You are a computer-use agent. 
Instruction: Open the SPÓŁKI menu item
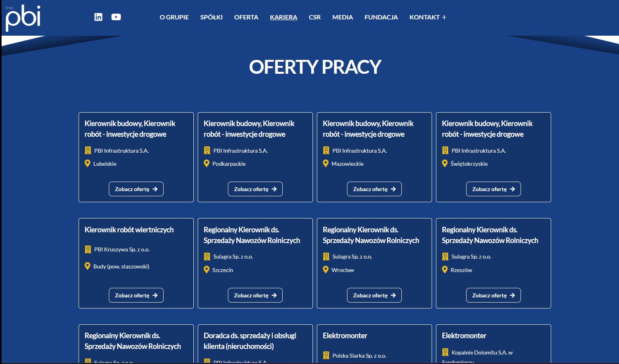211,17
